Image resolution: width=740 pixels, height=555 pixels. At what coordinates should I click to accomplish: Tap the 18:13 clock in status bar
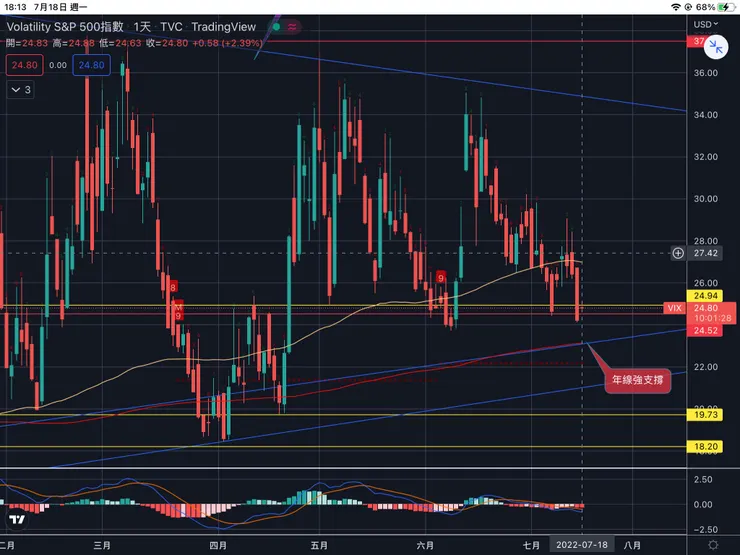15,7
